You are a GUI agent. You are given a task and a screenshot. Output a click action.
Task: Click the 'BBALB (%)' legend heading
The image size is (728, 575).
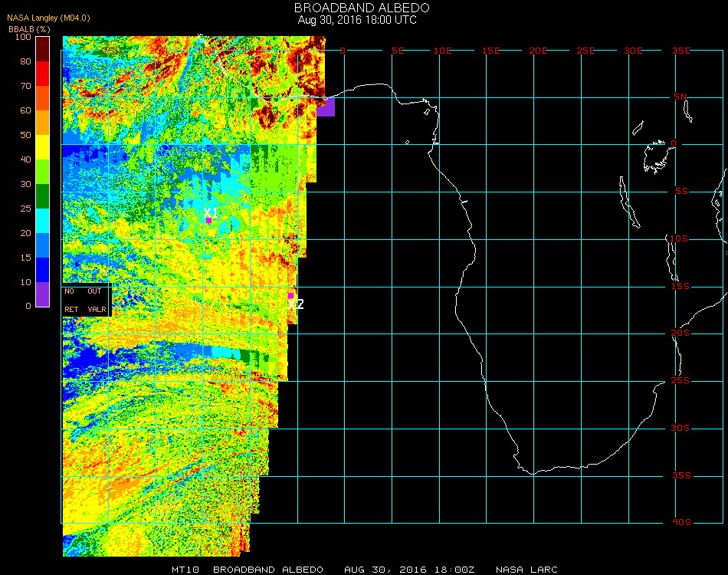[29, 29]
